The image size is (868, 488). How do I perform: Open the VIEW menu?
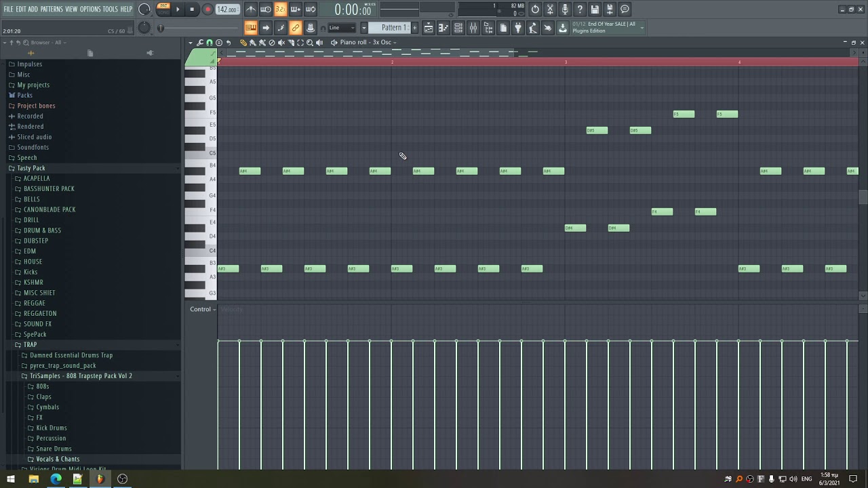pos(71,9)
